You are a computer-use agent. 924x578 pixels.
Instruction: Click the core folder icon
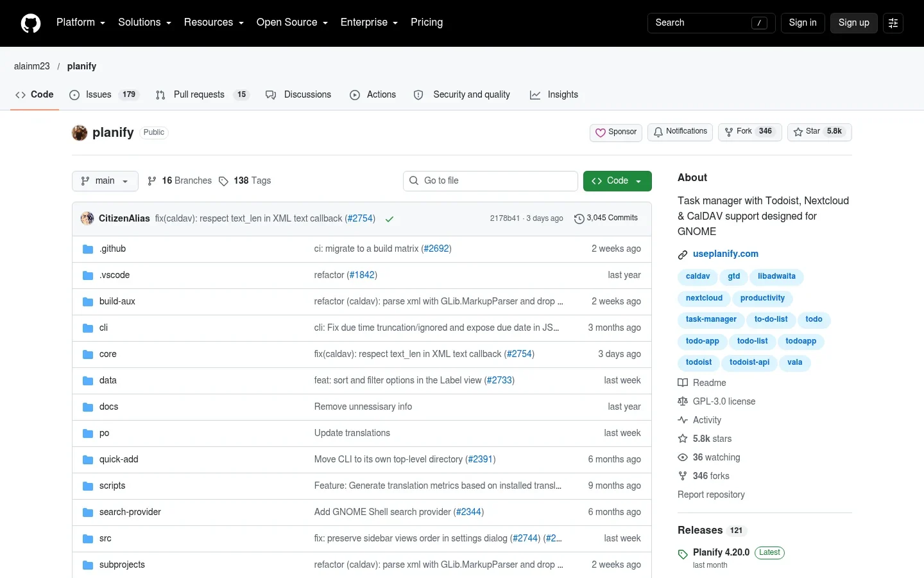(88, 355)
